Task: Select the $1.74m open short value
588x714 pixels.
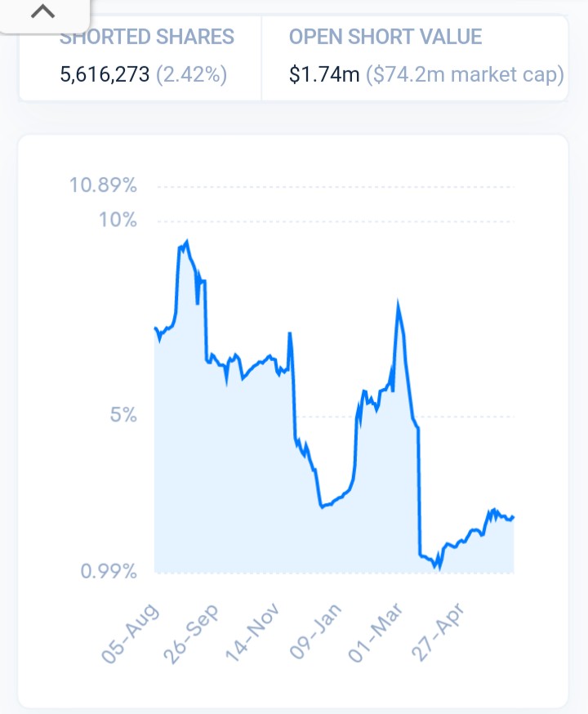Action: pos(324,75)
